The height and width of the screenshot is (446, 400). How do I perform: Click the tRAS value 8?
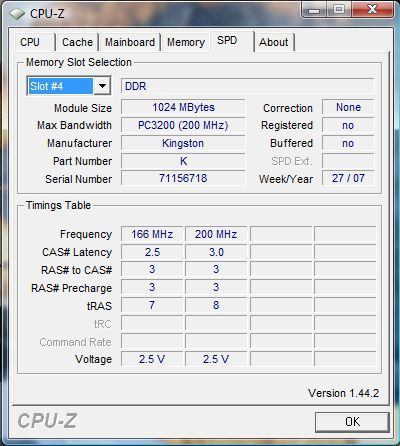click(x=216, y=305)
